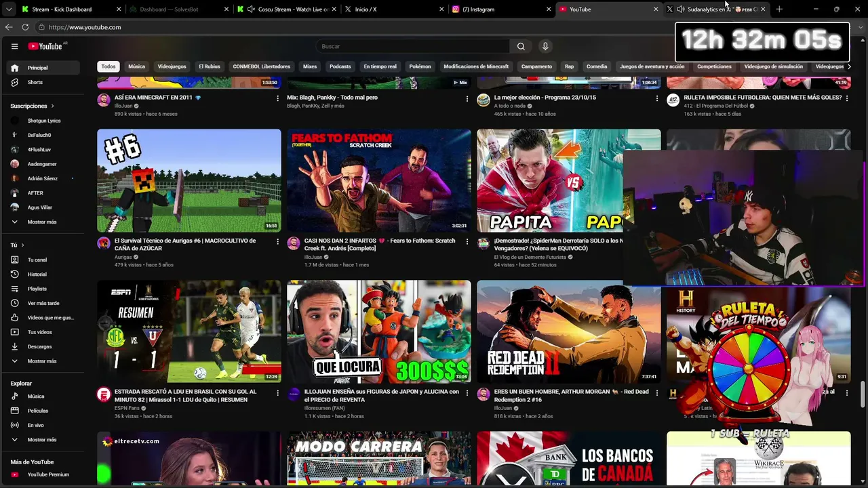Open the 'Tú' section chevron
Screen dimensions: 868x488
click(22, 245)
